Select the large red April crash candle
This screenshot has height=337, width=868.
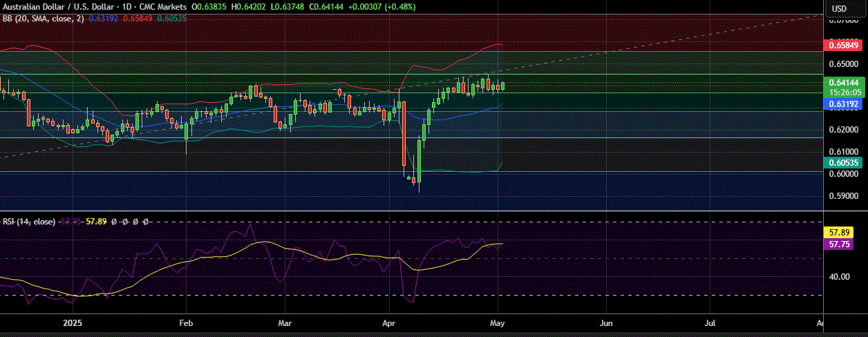coord(403,135)
